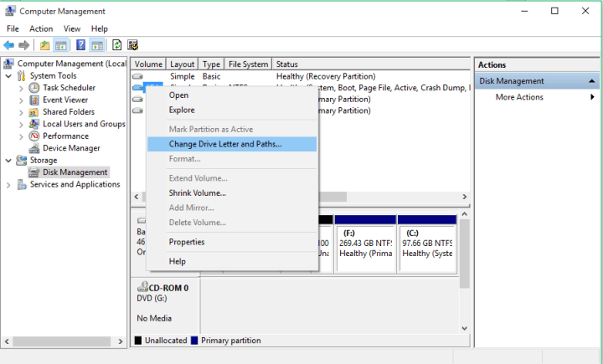Click the CD-ROM 0 disc icon
Image resolution: width=603 pixels, height=364 pixels.
pyautogui.click(x=142, y=287)
